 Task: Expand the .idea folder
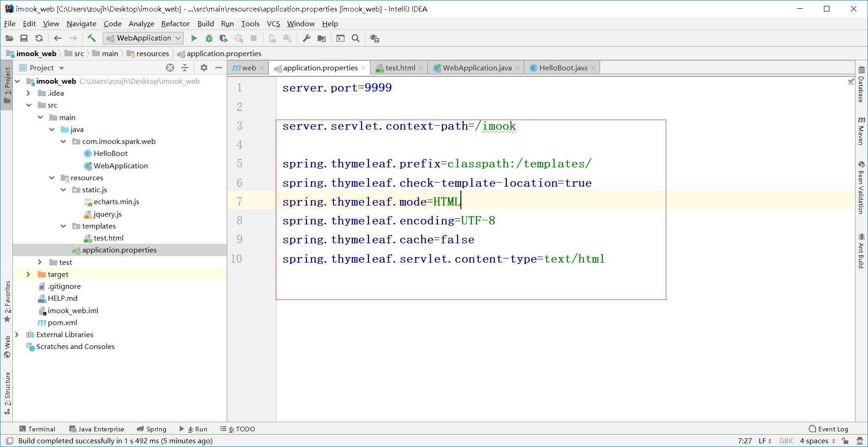point(29,93)
